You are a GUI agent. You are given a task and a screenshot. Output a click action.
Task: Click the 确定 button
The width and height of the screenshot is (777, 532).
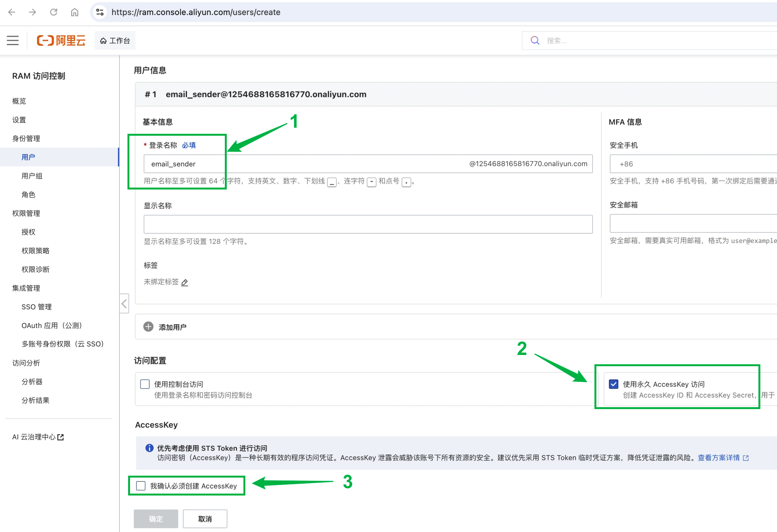coord(156,519)
